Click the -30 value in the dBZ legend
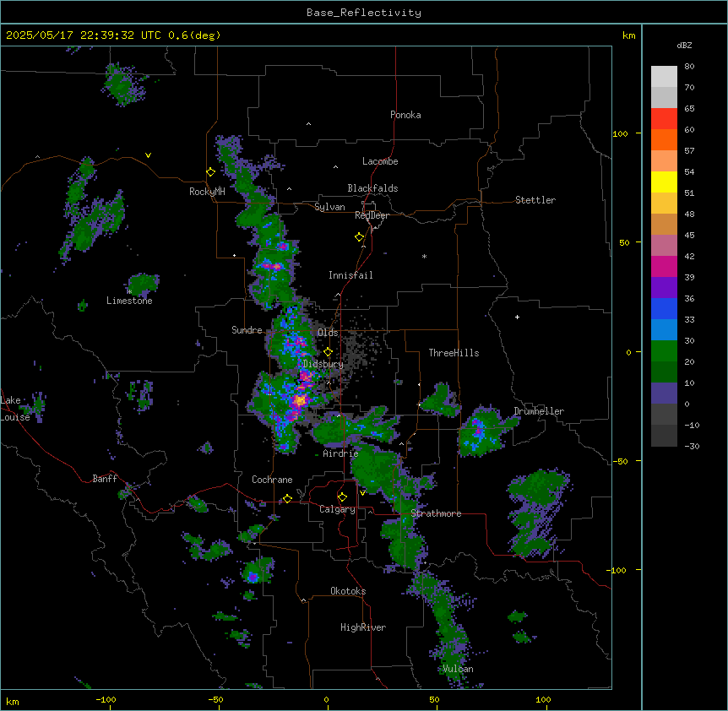Screen dimensions: 728x711 click(x=692, y=447)
